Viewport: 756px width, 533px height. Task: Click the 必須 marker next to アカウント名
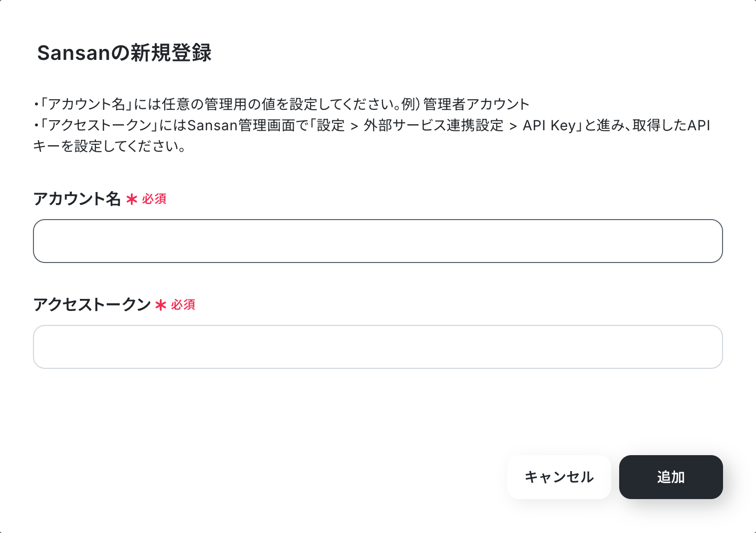click(154, 199)
